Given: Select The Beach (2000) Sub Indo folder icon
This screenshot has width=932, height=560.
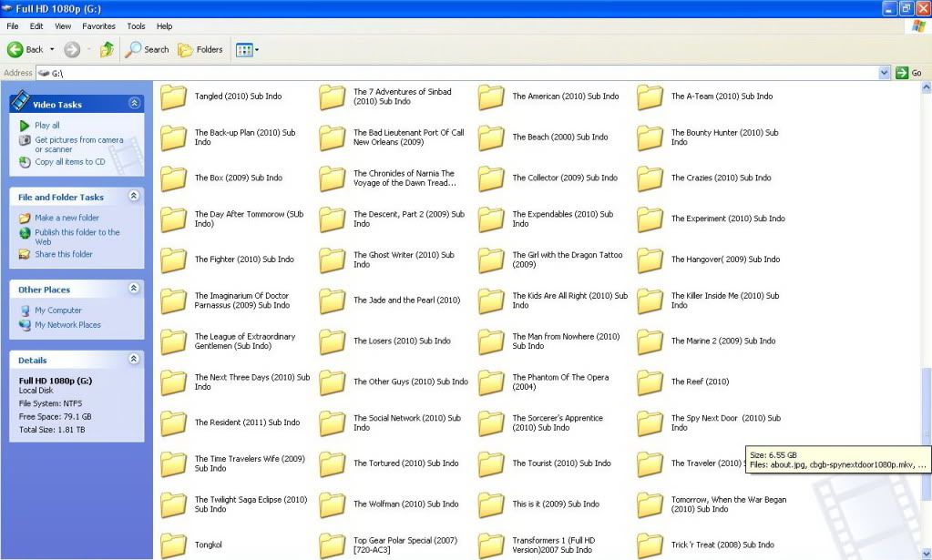Looking at the screenshot, I should coord(491,137).
